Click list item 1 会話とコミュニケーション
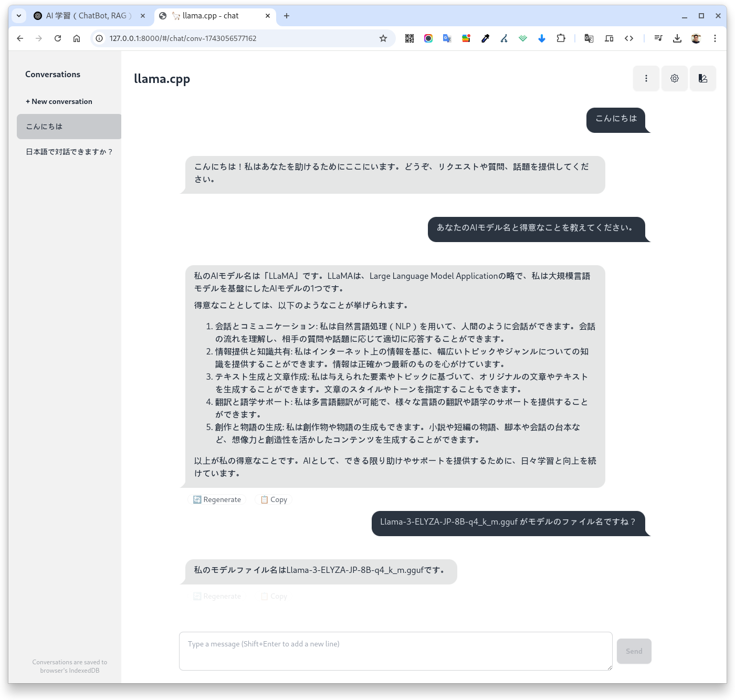The width and height of the screenshot is (735, 700). [405, 332]
